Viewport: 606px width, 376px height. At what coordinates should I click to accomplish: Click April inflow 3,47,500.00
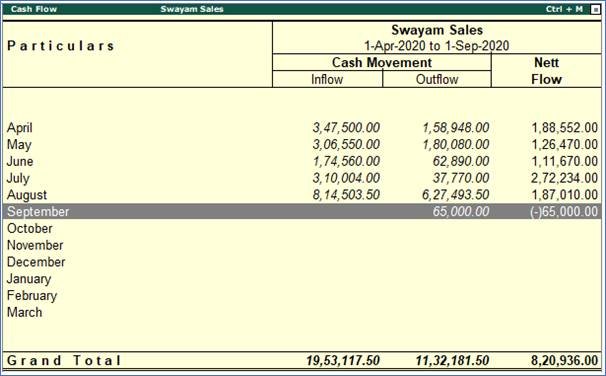click(346, 128)
